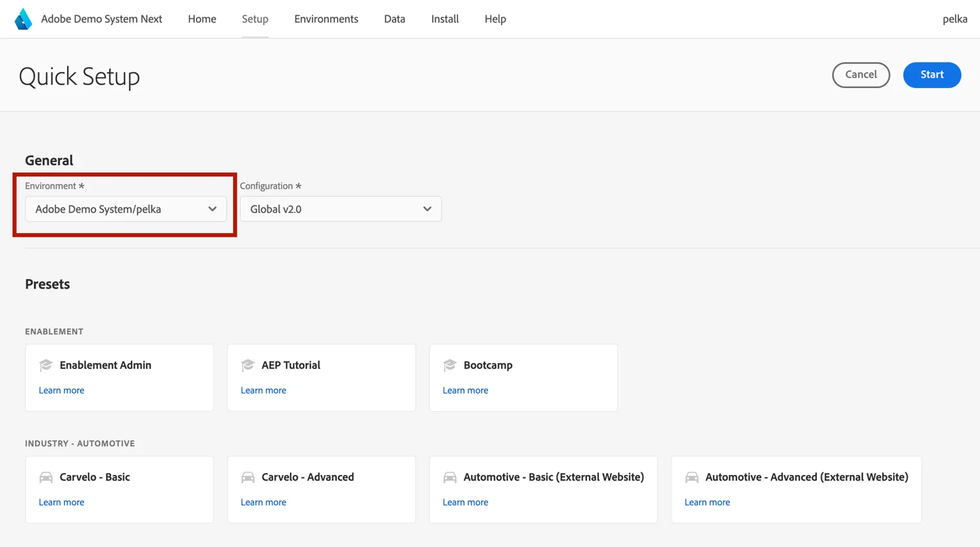Click the Carvelo - Basic car icon
Viewport: 980px width, 547px height.
tap(46, 477)
